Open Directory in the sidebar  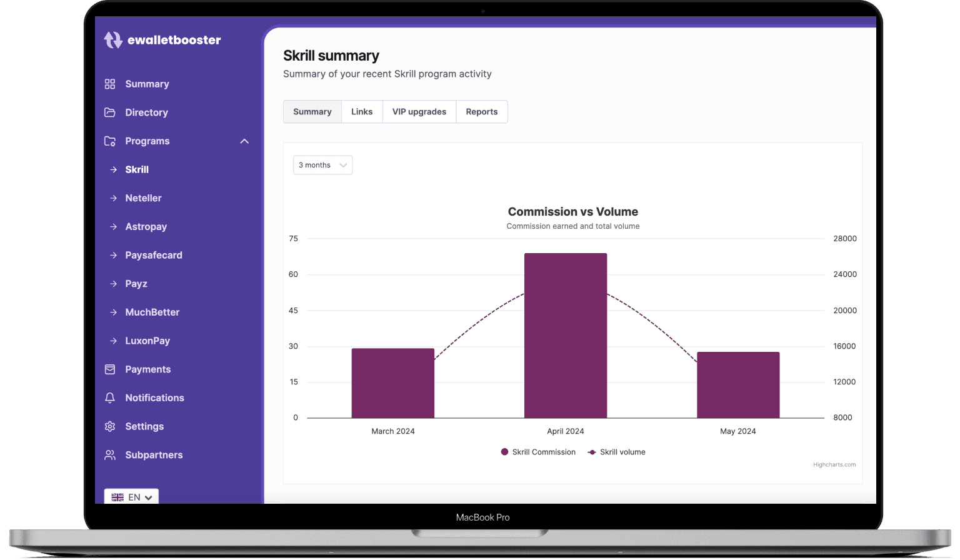(x=146, y=112)
